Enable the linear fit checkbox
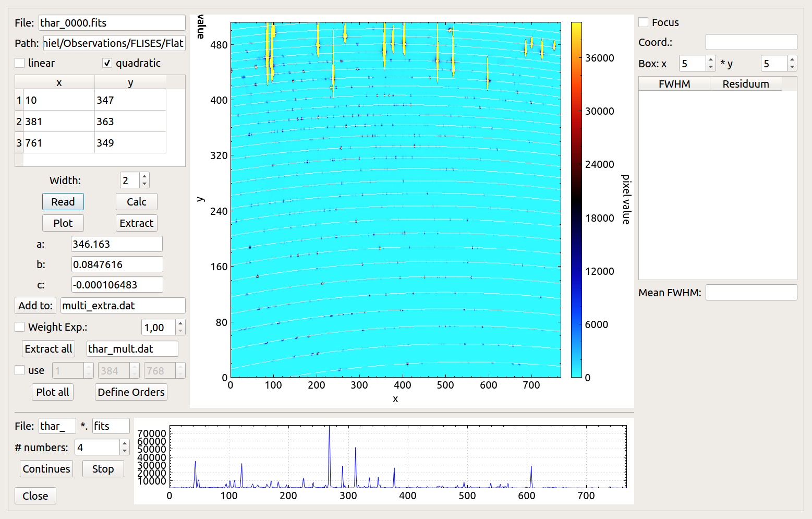 [x=20, y=63]
